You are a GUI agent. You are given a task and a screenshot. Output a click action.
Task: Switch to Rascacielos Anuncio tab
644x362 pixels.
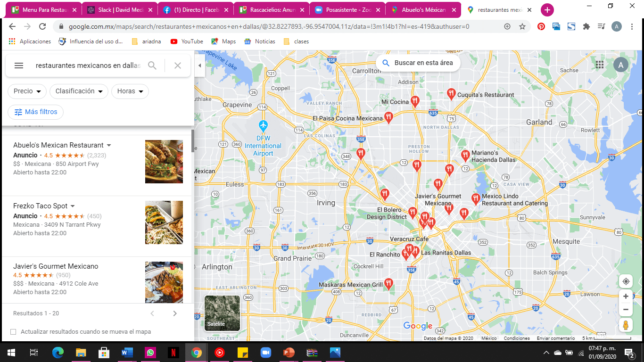pyautogui.click(x=272, y=10)
